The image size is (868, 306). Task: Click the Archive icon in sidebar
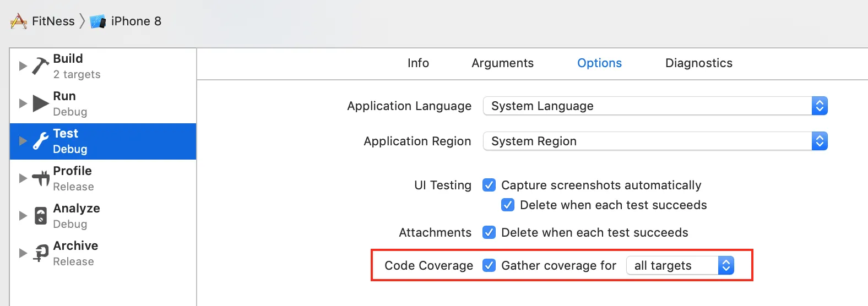click(x=40, y=253)
